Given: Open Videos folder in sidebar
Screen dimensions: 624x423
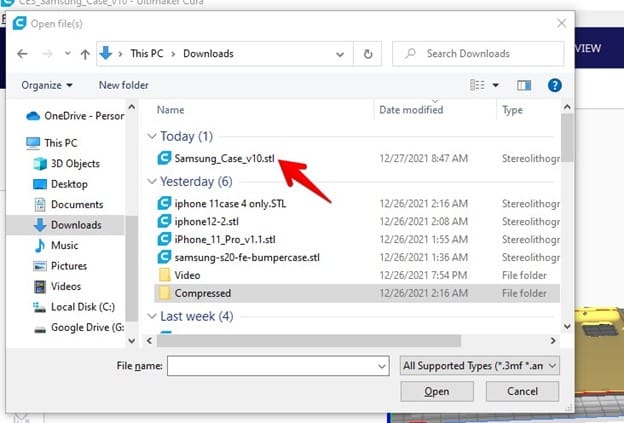Looking at the screenshot, I should pos(57,287).
